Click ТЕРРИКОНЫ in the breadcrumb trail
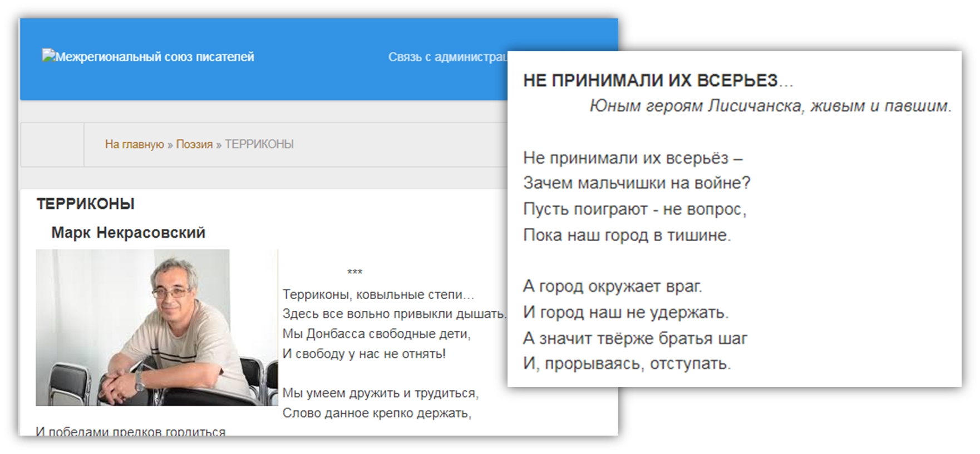Image resolution: width=980 pixels, height=454 pixels. pyautogui.click(x=259, y=144)
